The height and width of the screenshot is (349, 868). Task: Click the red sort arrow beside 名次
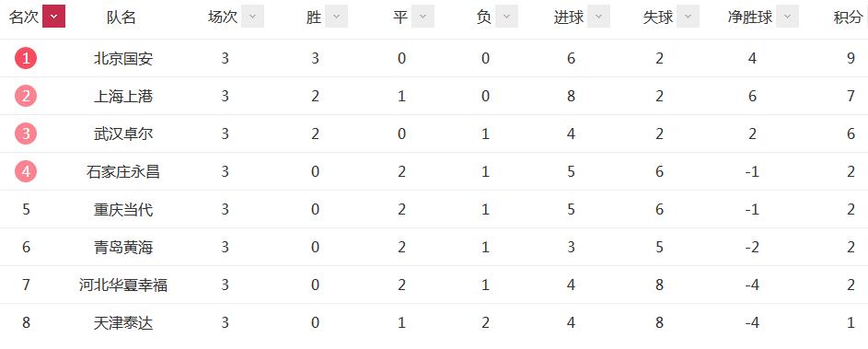click(53, 17)
